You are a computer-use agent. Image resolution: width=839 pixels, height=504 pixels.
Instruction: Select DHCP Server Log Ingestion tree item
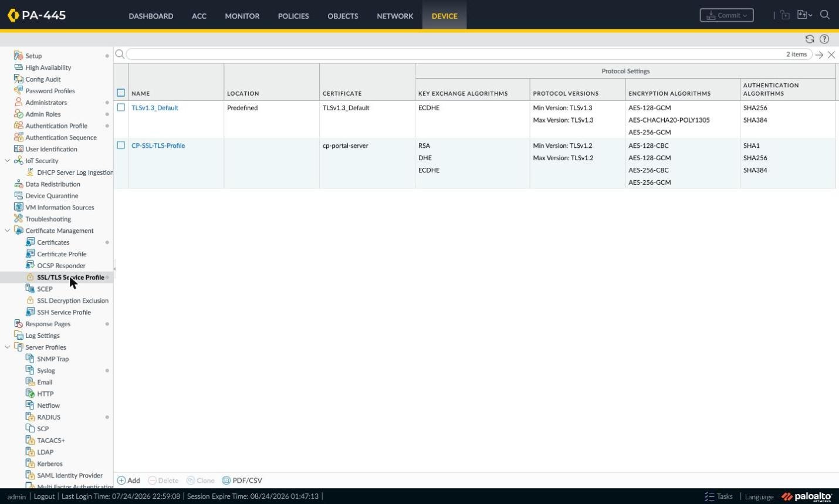click(75, 172)
